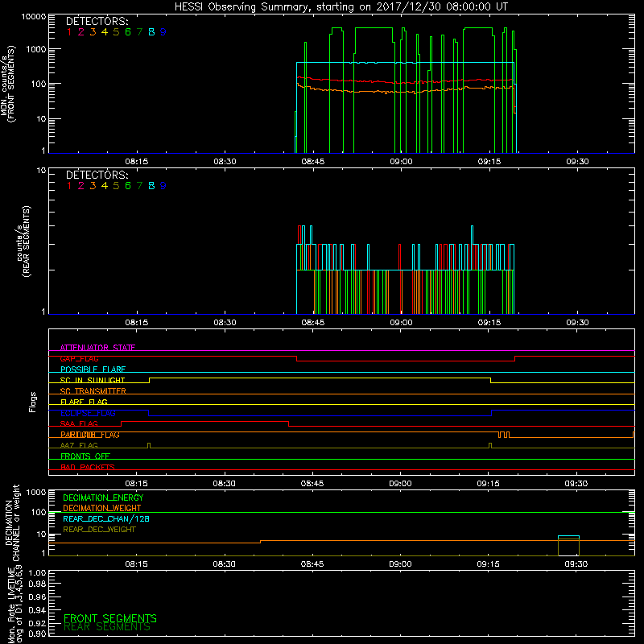The height and width of the screenshot is (644, 644).
Task: Click the GAP_FLAG label
Action: tap(79, 358)
